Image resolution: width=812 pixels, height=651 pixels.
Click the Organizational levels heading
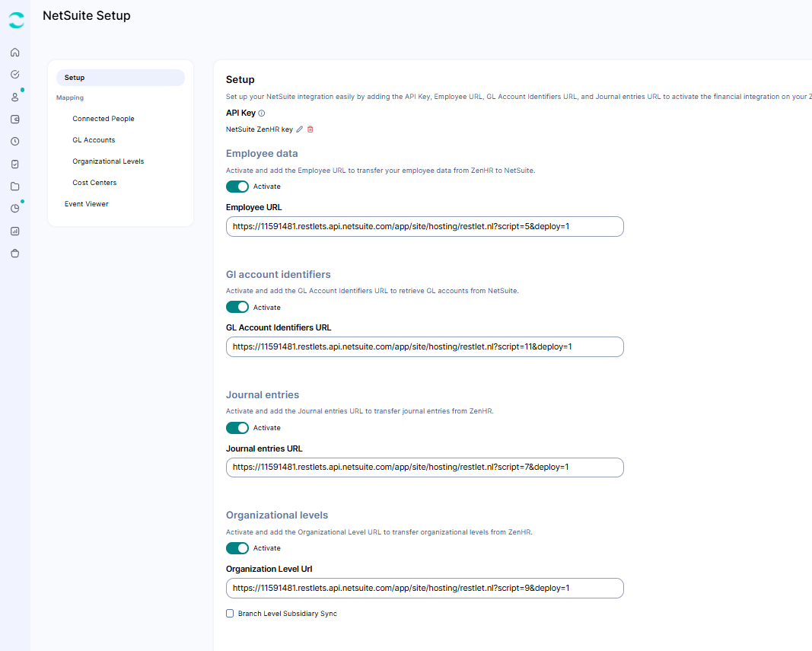point(277,515)
